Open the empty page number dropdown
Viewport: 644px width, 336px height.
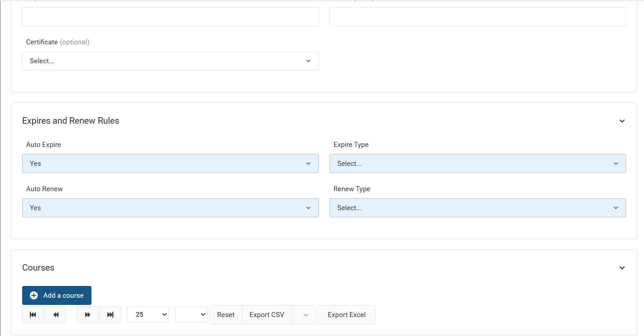pos(191,315)
